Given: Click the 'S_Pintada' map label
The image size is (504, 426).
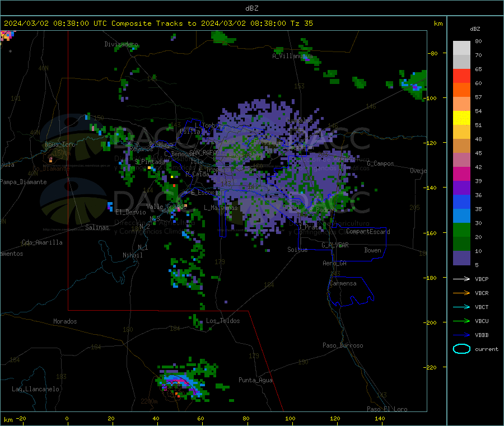Looking at the screenshot, I should (x=150, y=162).
